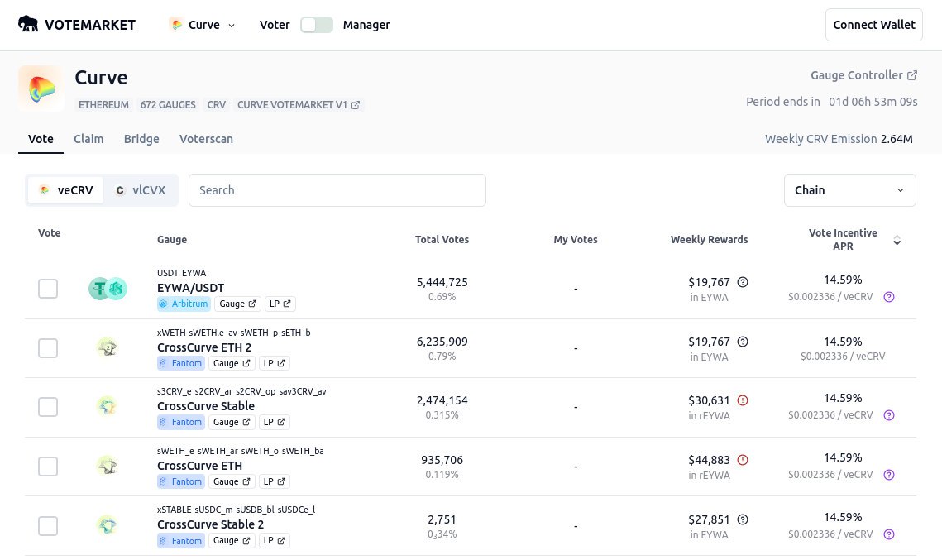The width and height of the screenshot is (942, 560).
Task: Toggle the Voter/Manager switch
Action: click(x=317, y=25)
